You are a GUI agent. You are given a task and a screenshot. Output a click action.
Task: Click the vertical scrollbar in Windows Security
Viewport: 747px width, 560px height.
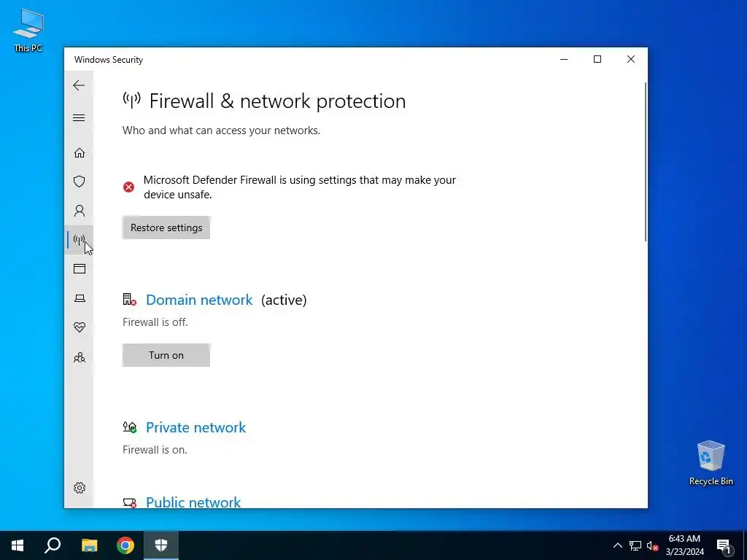click(645, 162)
